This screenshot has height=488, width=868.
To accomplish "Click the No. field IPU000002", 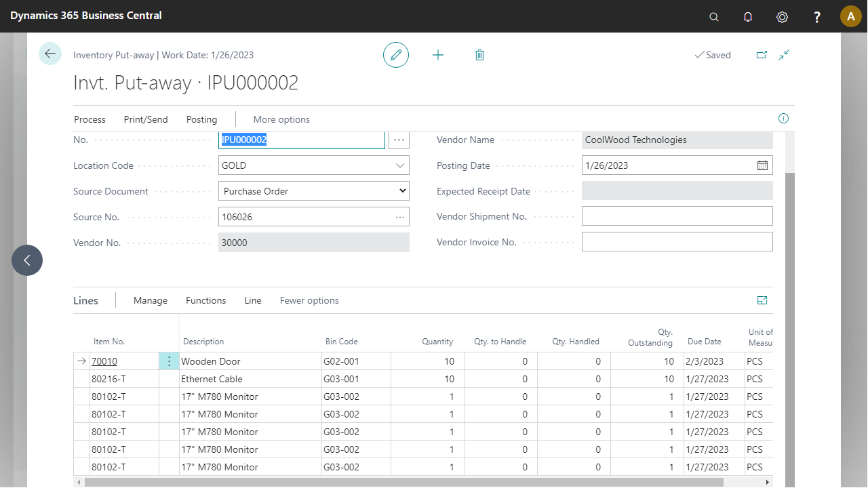I will 302,140.
